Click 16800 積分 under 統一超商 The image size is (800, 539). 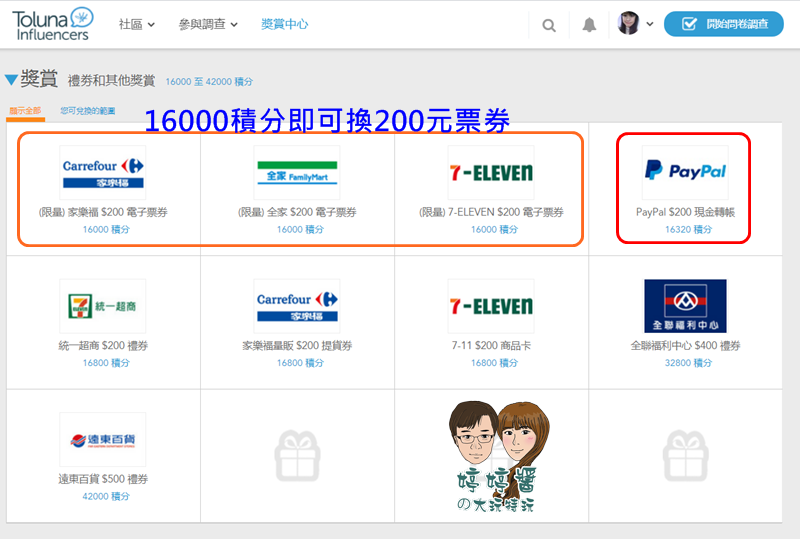point(106,363)
